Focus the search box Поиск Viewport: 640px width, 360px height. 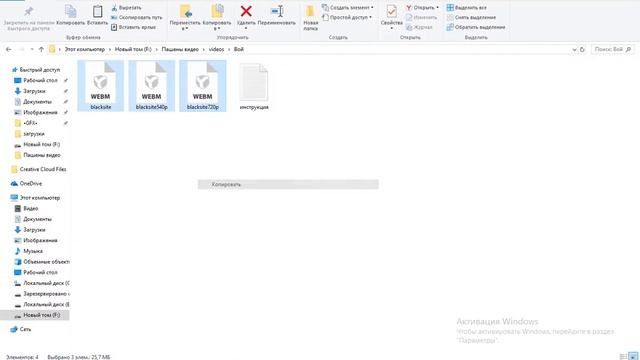612,49
